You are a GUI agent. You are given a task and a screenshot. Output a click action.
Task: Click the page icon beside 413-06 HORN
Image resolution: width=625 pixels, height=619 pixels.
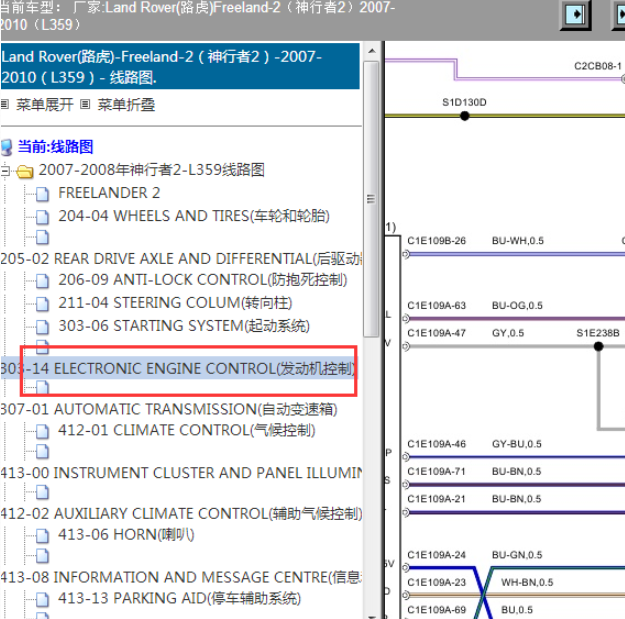coord(42,536)
